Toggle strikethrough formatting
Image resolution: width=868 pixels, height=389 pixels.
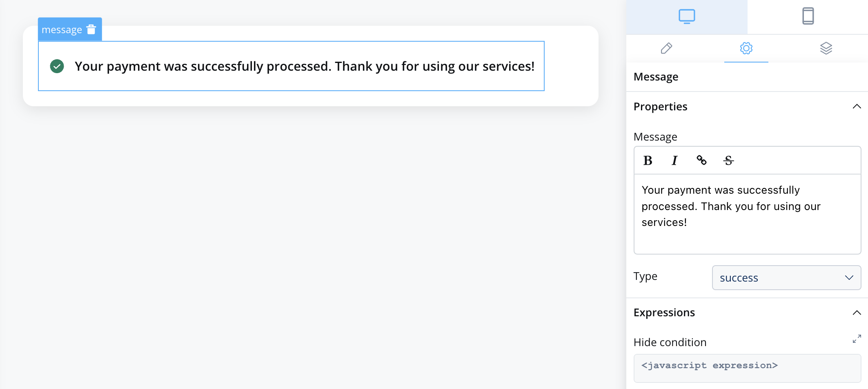(729, 161)
